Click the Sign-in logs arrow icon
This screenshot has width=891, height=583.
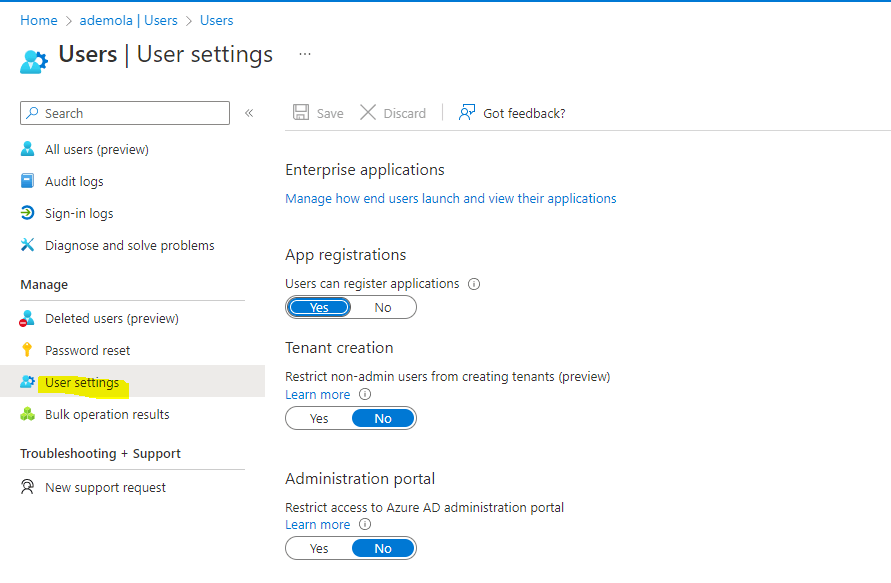[x=27, y=213]
